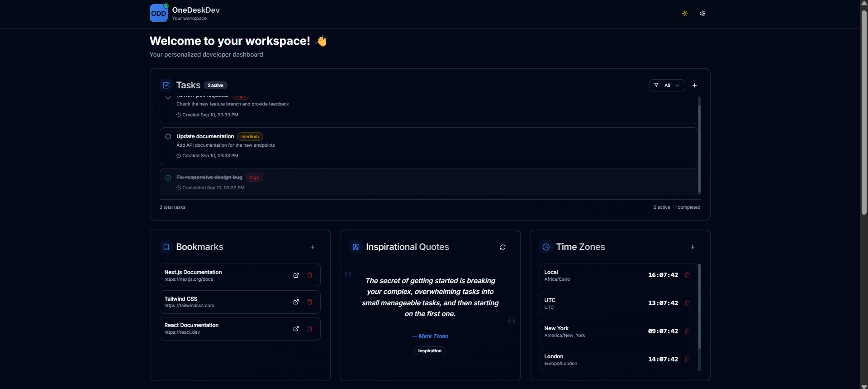
Task: Click the chevron arrow in task filter
Action: tap(677, 86)
